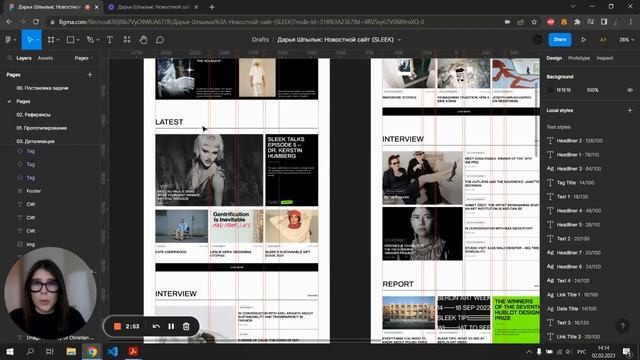Add a new local style with plus
Image resolution: width=640 pixels, height=360 pixels.
pos(630,110)
